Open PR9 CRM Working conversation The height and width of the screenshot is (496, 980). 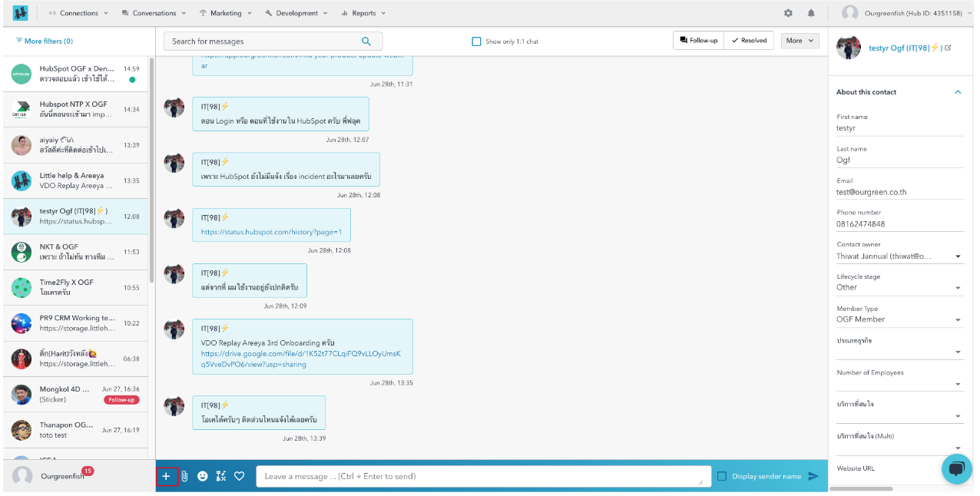coord(75,323)
